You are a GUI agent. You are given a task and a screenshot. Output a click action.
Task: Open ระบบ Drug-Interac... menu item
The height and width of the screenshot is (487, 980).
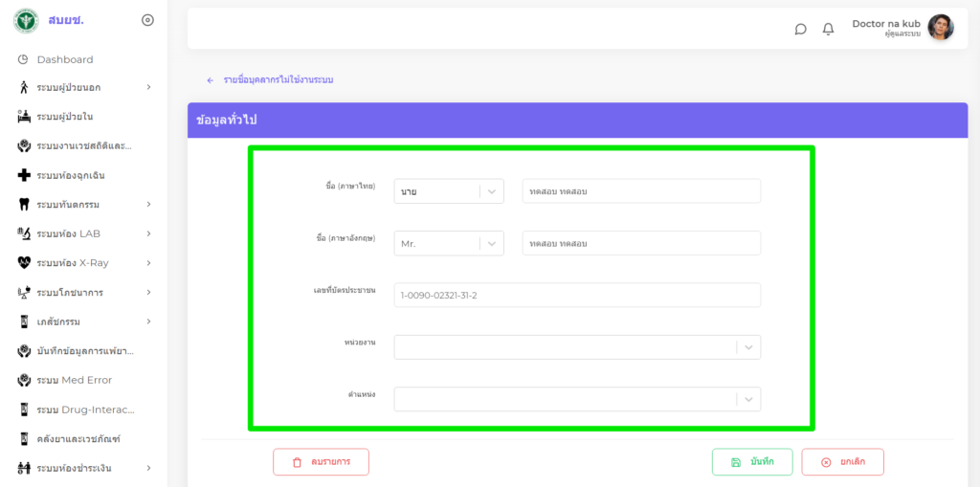coord(84,410)
